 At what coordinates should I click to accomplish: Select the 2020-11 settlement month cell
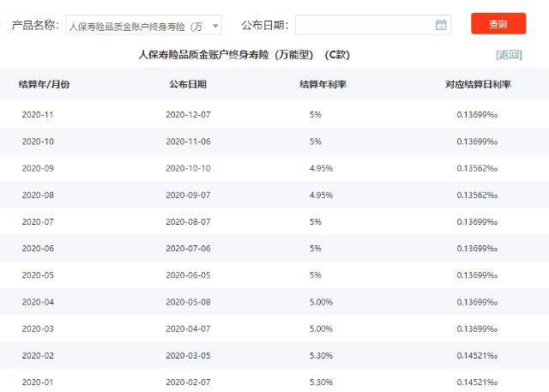[38, 115]
